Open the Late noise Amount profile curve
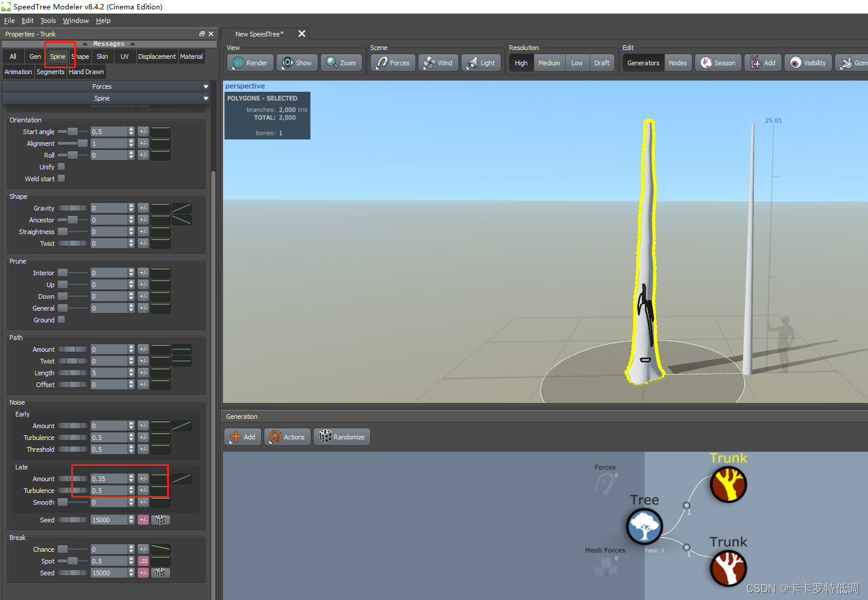The width and height of the screenshot is (868, 600). click(182, 479)
